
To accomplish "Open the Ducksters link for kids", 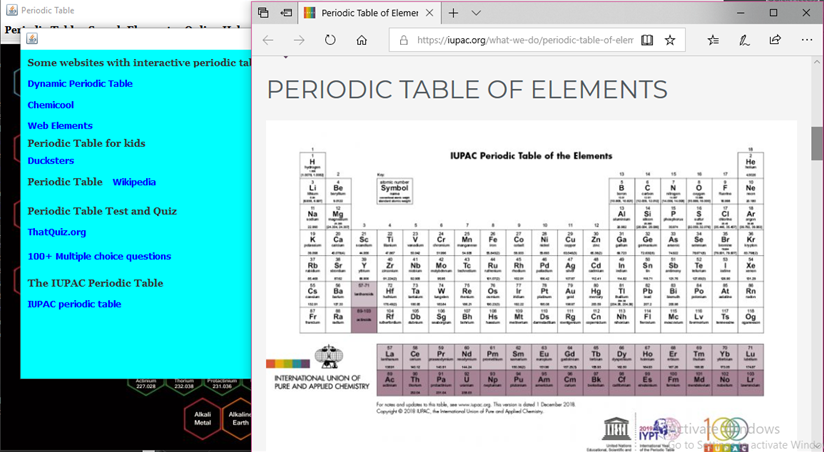I will point(50,161).
